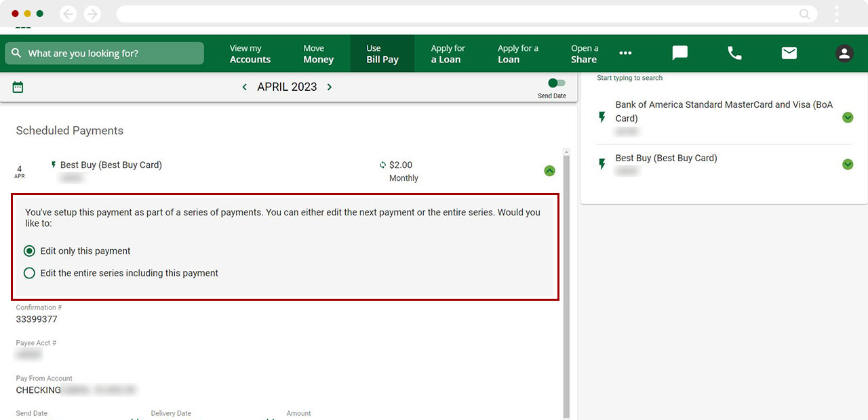Screen dimensions: 868x420
Task: Click the Monthly frequency label
Action: point(403,178)
